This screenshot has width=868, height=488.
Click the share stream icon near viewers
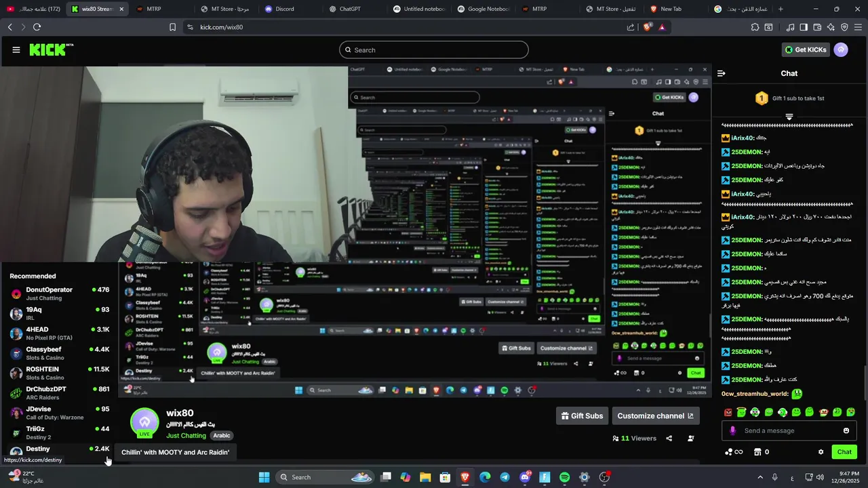tap(669, 439)
